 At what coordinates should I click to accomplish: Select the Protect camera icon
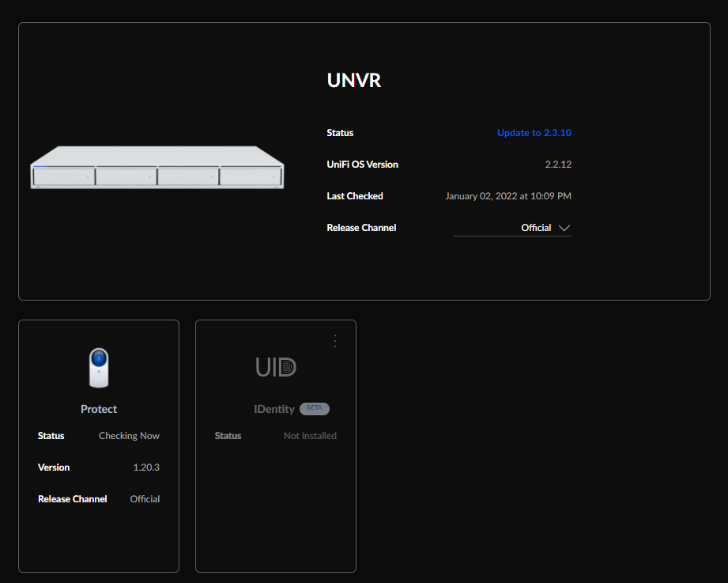tap(99, 368)
